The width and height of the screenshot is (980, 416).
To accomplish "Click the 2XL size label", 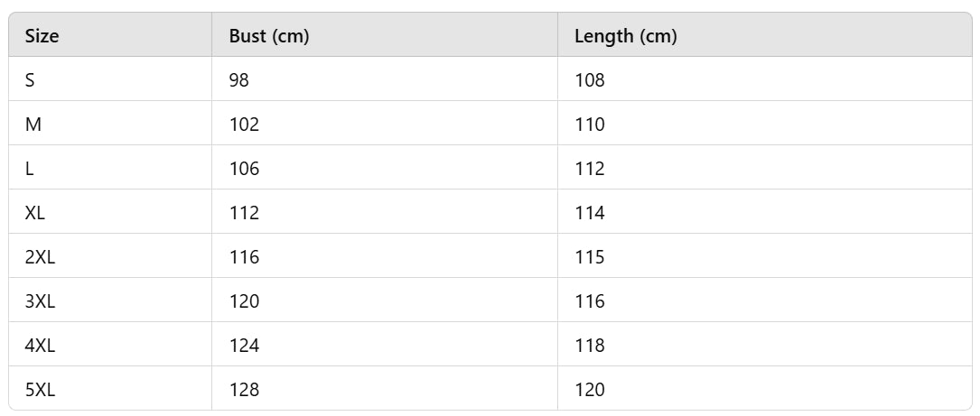I will pyautogui.click(x=40, y=257).
